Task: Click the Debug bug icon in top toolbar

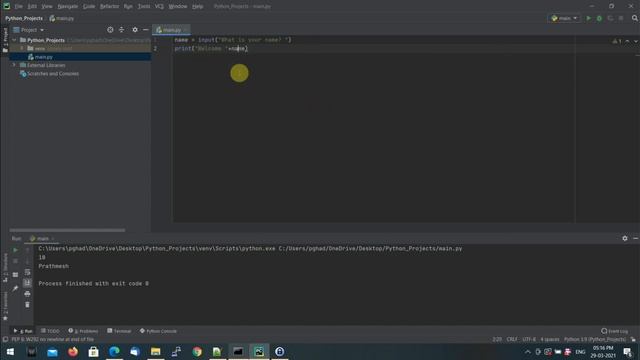Action: click(599, 18)
